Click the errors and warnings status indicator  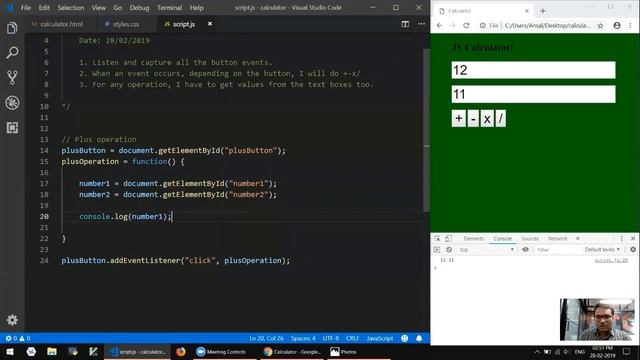(18, 338)
